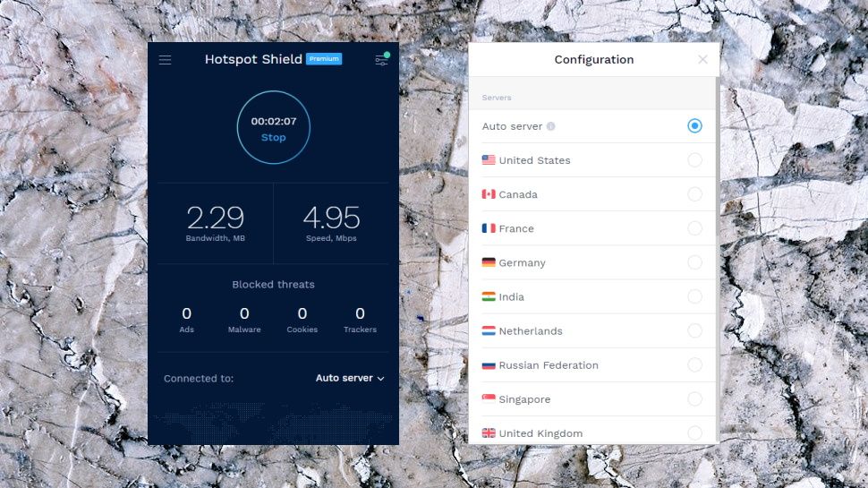
Task: Click the Configuration panel title
Action: 594,60
